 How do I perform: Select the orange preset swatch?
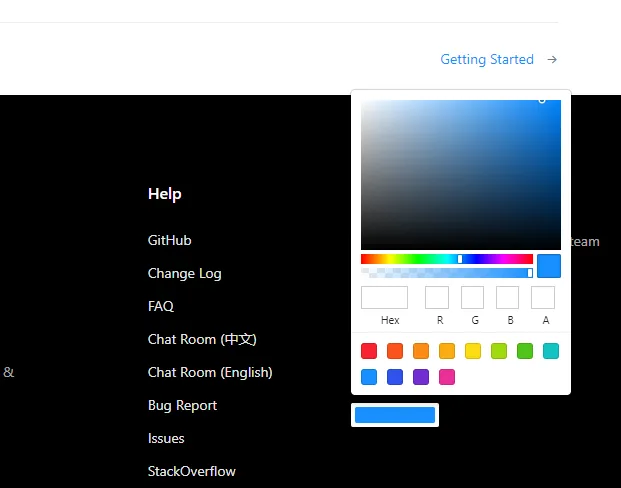tap(421, 351)
